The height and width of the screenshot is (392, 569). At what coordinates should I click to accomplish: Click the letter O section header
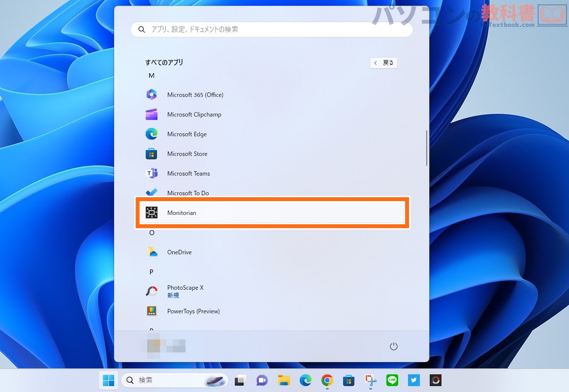152,233
